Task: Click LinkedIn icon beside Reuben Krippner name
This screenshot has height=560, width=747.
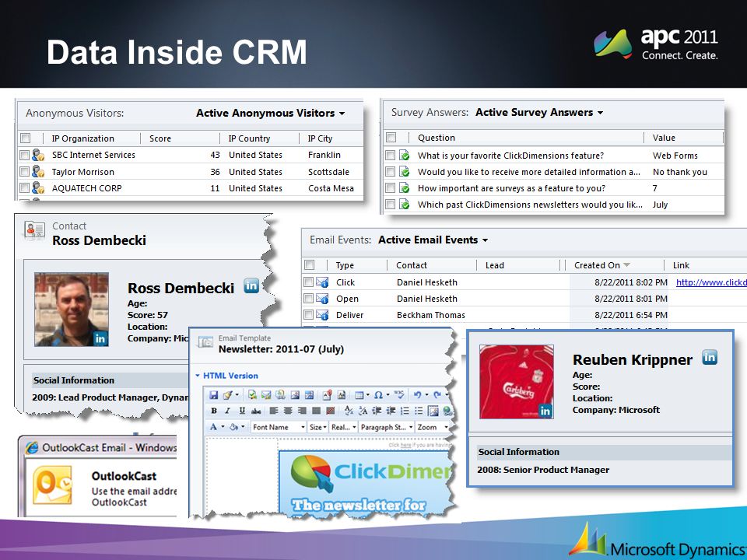Action: tap(710, 357)
